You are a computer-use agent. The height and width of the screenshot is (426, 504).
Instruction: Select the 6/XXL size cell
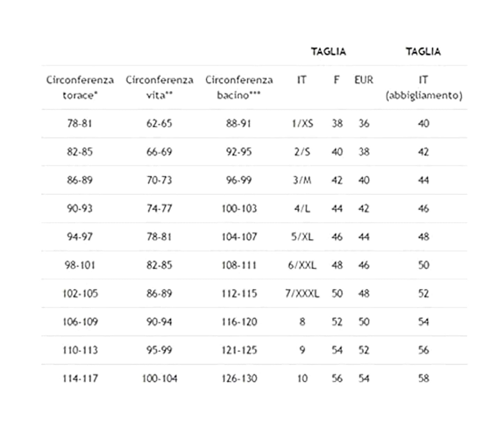coord(302,265)
